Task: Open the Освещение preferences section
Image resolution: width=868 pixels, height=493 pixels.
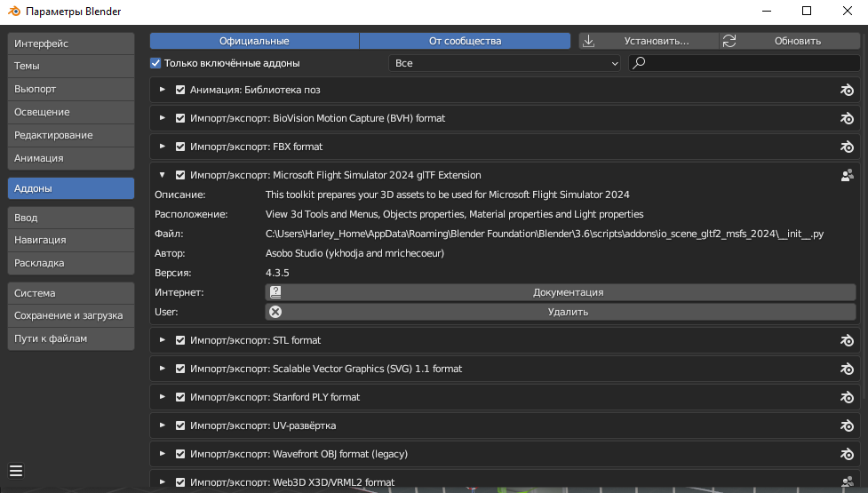Action: pos(71,112)
